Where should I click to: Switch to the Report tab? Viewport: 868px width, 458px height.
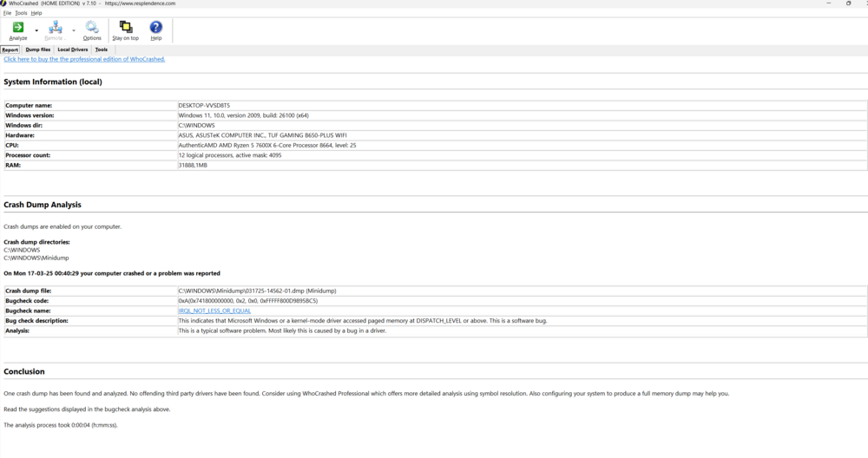pos(10,49)
